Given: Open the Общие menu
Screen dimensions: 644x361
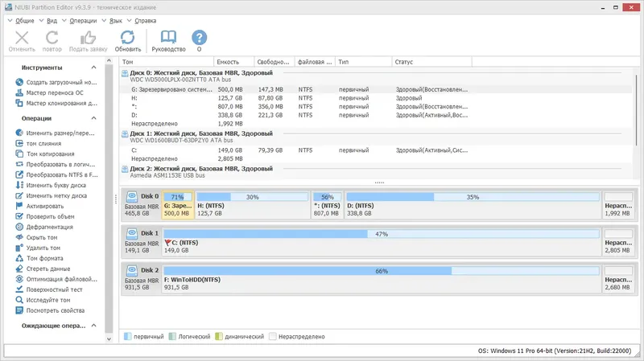Looking at the screenshot, I should click(x=25, y=21).
